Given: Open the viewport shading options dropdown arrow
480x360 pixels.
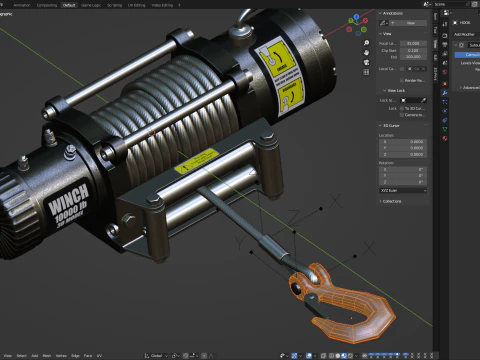Looking at the screenshot, I should pos(356,356).
